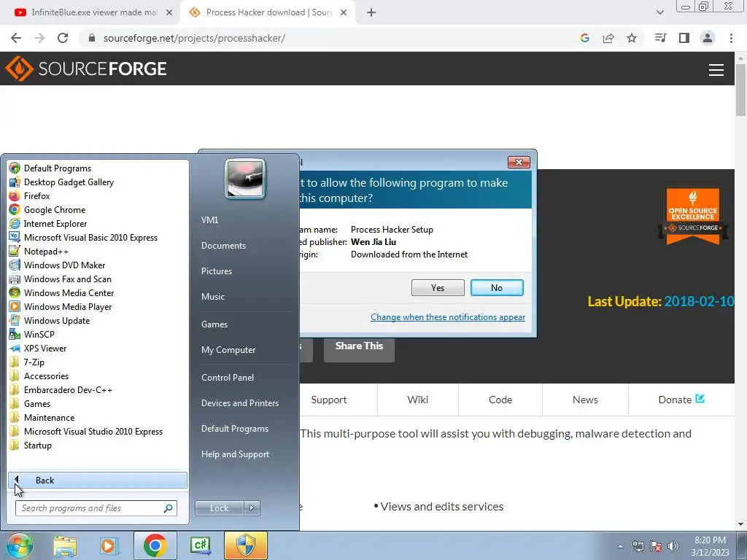The width and height of the screenshot is (747, 560).
Task: Click the volume icon in system tray
Action: 673,546
